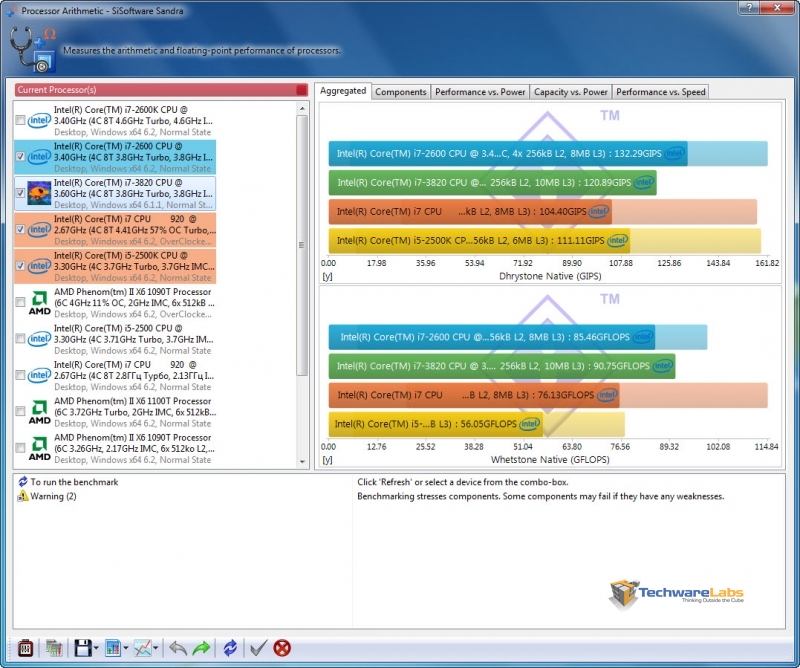The image size is (800, 668).
Task: Uncheck the Core i7-2600 3.8GHz Turbo checkbox
Action: pos(20,157)
